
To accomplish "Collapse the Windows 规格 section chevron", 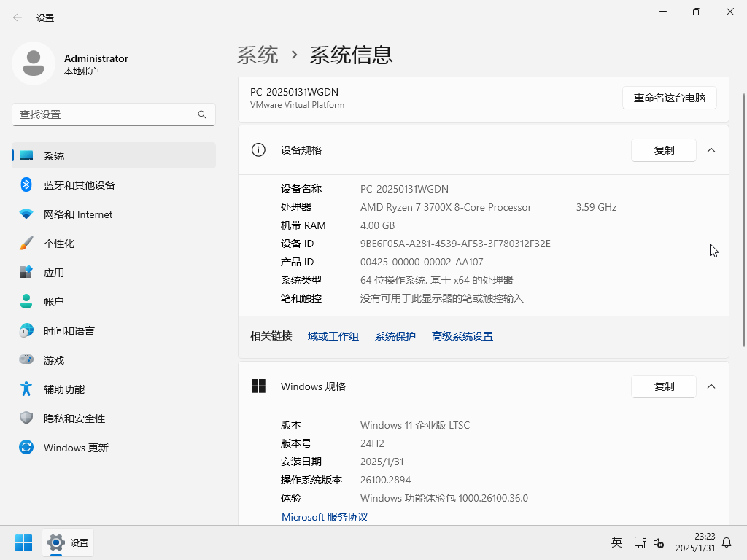I will click(x=711, y=386).
